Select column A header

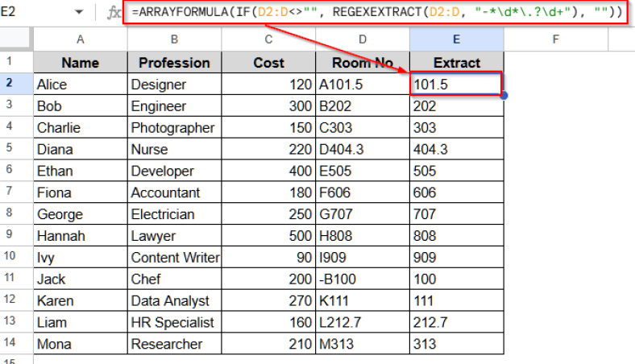[81, 39]
